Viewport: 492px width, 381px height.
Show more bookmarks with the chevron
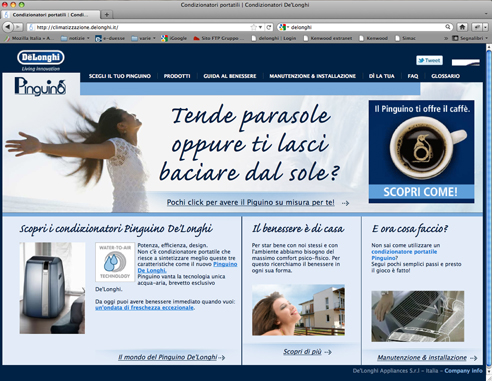tap(446, 38)
